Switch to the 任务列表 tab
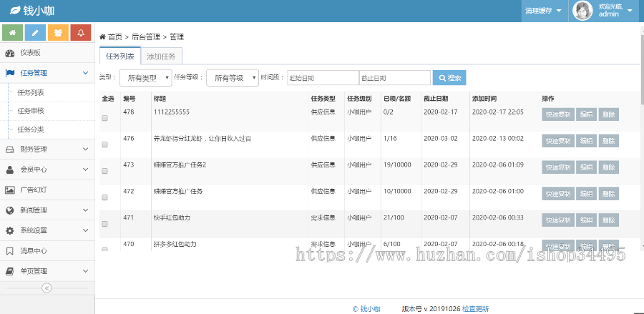 click(x=120, y=57)
